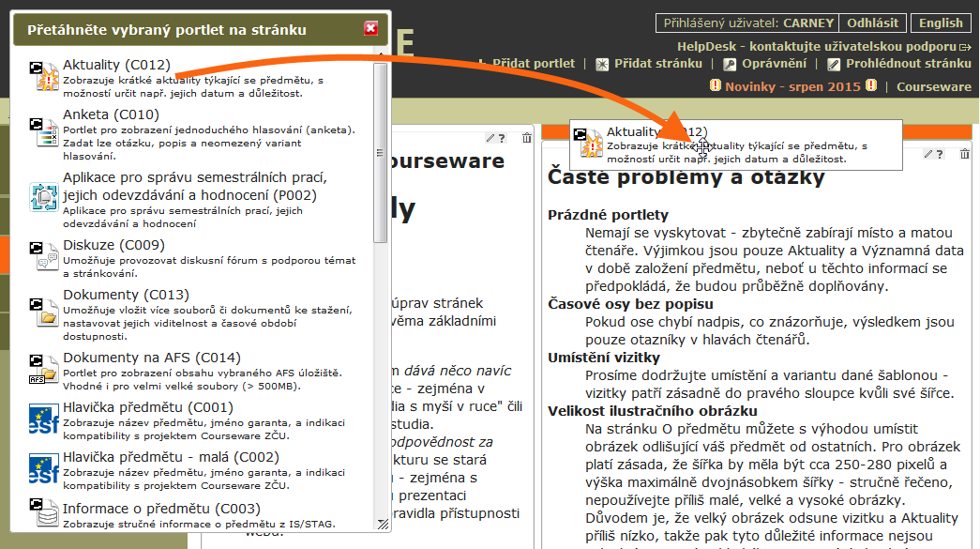Viewport: 980px width, 549px height.
Task: Click the edit pencil on Časté problémy portlet
Action: pyautogui.click(x=928, y=154)
